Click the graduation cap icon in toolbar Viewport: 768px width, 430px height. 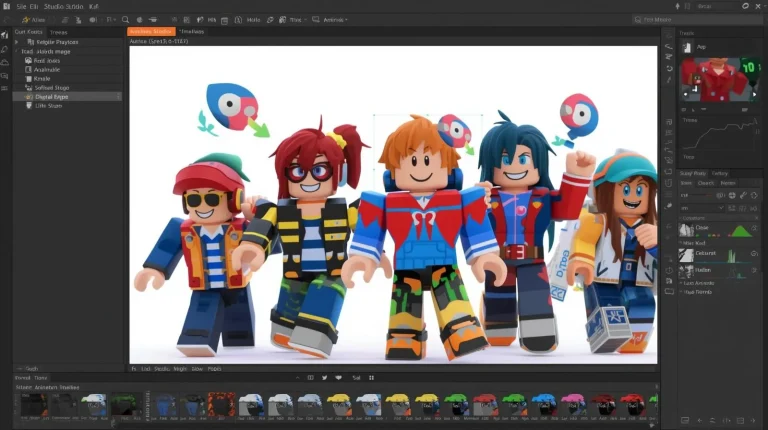[153, 20]
